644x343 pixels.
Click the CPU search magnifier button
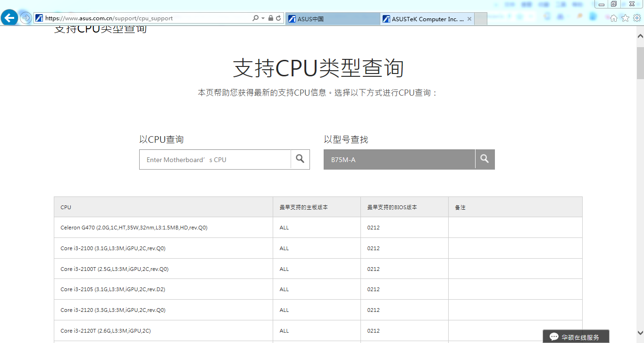300,159
